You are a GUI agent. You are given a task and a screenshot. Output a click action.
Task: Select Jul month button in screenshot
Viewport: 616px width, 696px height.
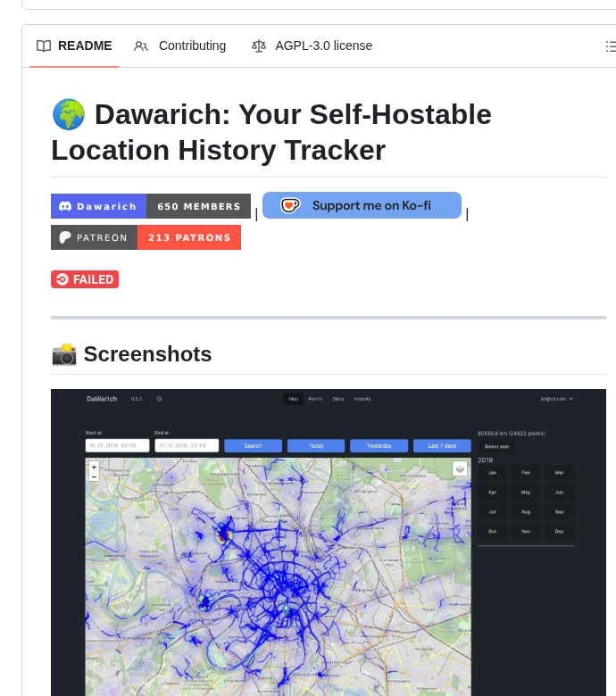pos(493,512)
